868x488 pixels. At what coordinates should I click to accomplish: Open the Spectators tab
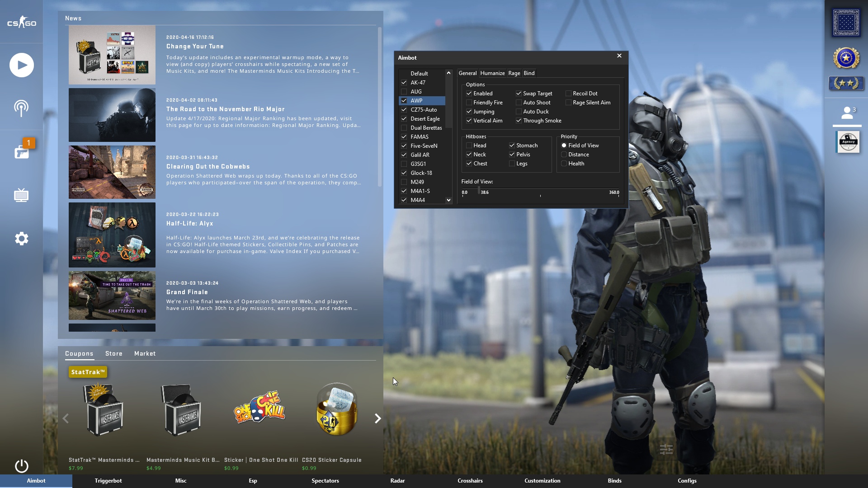(x=325, y=481)
